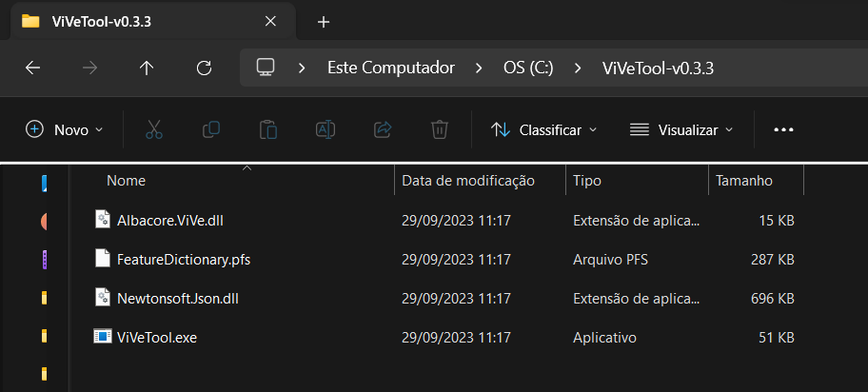868x392 pixels.
Task: Go up one folder level
Action: [147, 69]
